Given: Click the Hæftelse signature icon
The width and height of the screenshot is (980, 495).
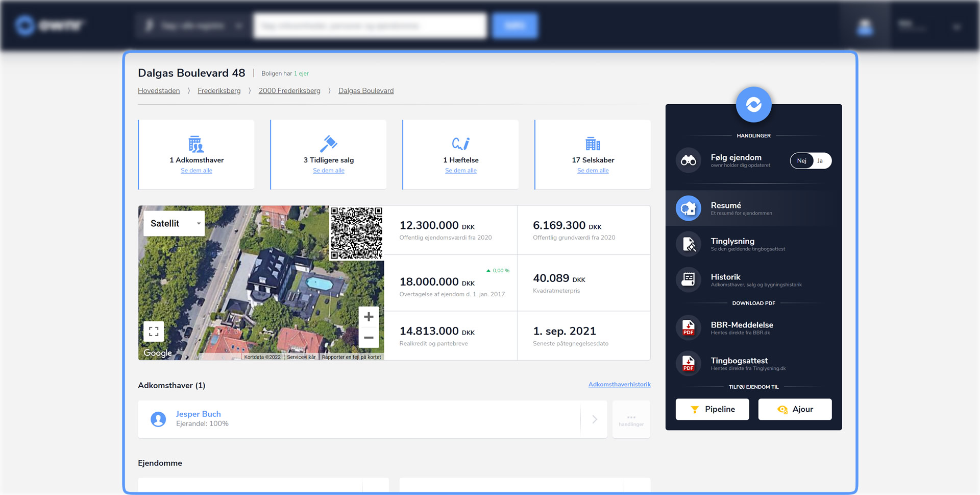Looking at the screenshot, I should pyautogui.click(x=460, y=144).
